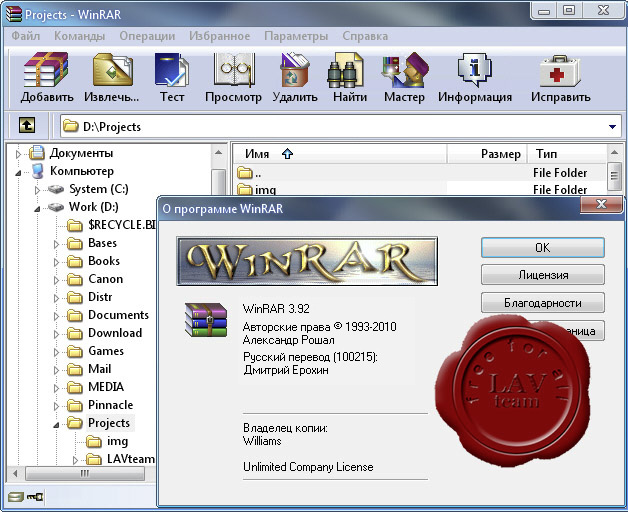
Task: Select the Download folder in the tree
Action: pos(115,333)
